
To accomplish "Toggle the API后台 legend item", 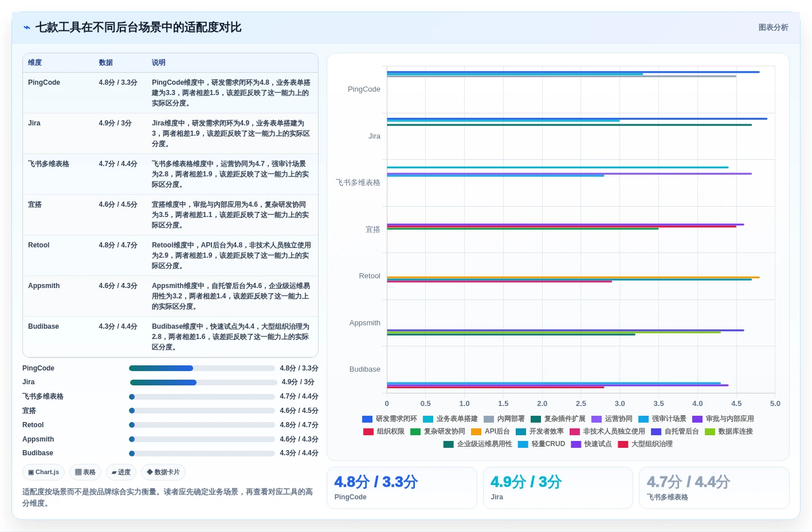I will 490,432.
